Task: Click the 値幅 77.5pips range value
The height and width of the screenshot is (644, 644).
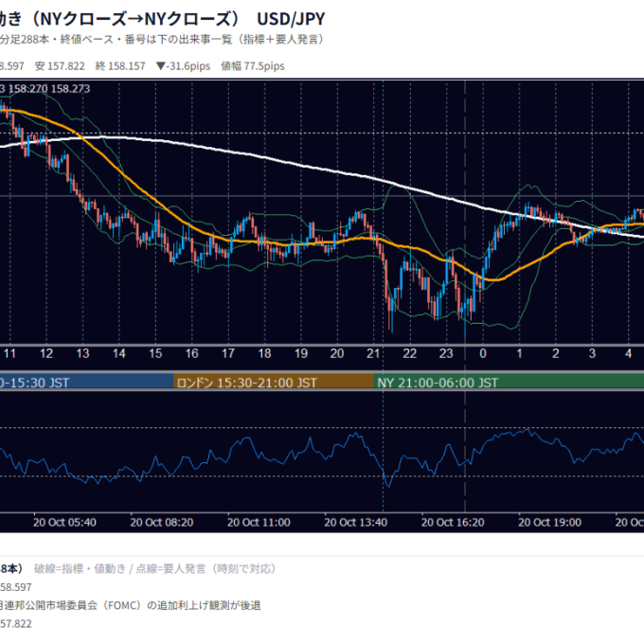Action: pyautogui.click(x=253, y=66)
